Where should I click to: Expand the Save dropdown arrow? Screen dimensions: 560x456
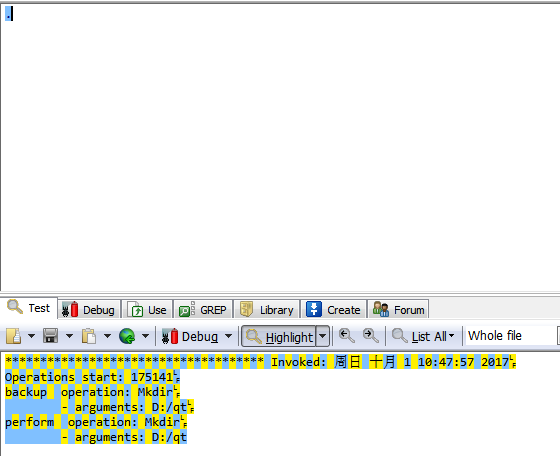coord(69,336)
